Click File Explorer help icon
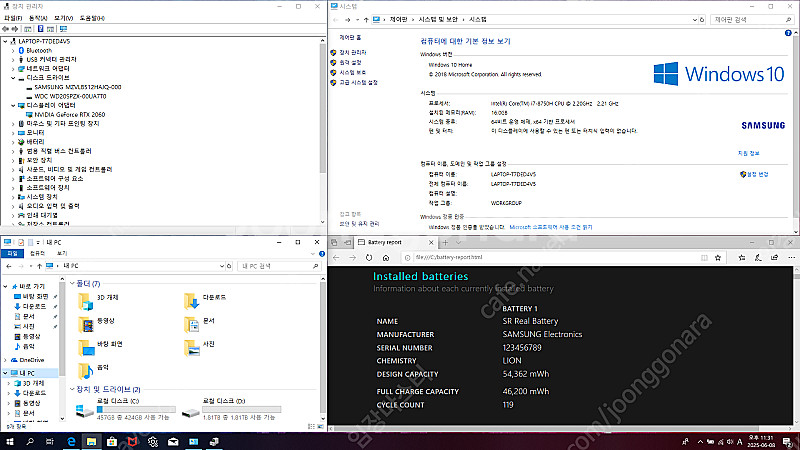800x450 pixels. [322, 254]
